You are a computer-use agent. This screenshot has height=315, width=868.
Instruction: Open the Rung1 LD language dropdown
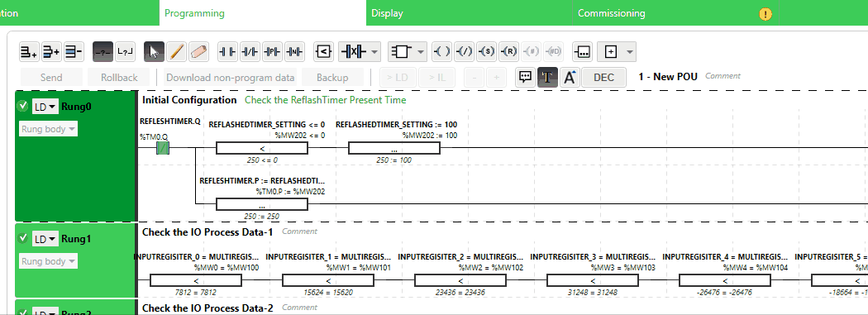[45, 239]
